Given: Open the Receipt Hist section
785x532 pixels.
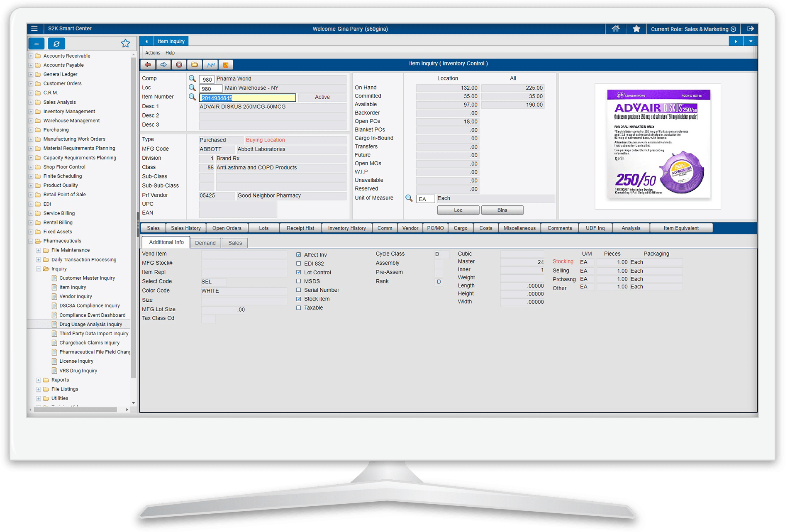Looking at the screenshot, I should pos(300,228).
